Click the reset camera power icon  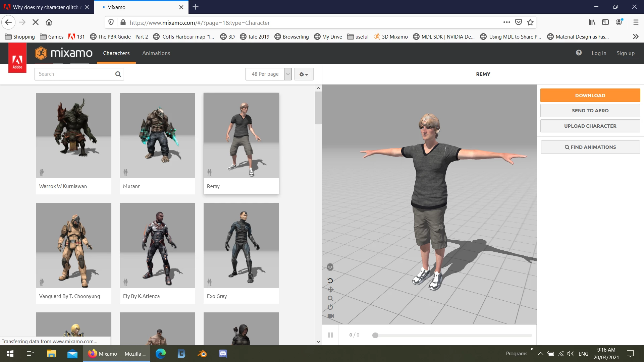(x=330, y=307)
